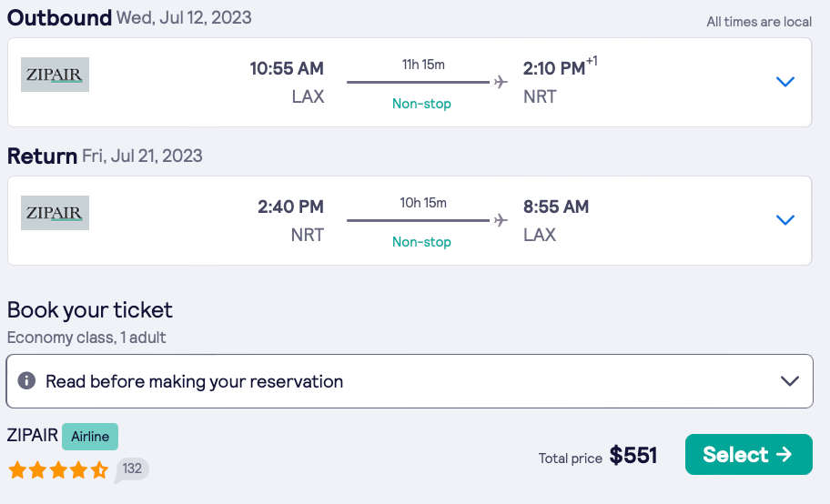
Task: Click the $551 total price
Action: (x=633, y=456)
